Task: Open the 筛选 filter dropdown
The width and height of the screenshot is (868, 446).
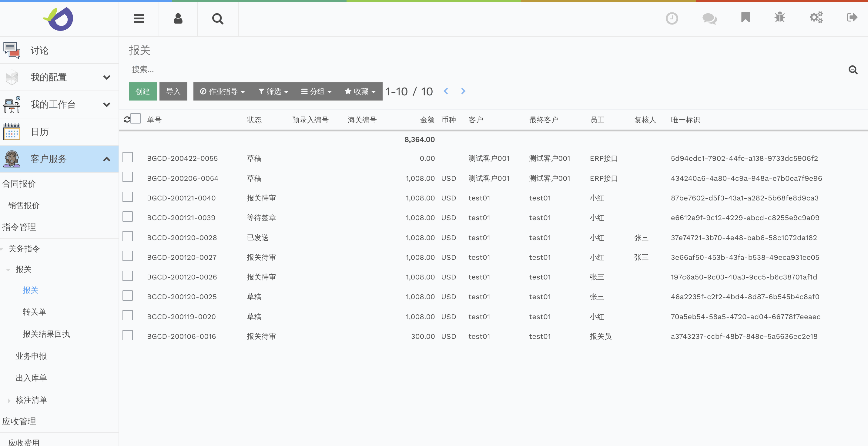Action: [x=273, y=91]
